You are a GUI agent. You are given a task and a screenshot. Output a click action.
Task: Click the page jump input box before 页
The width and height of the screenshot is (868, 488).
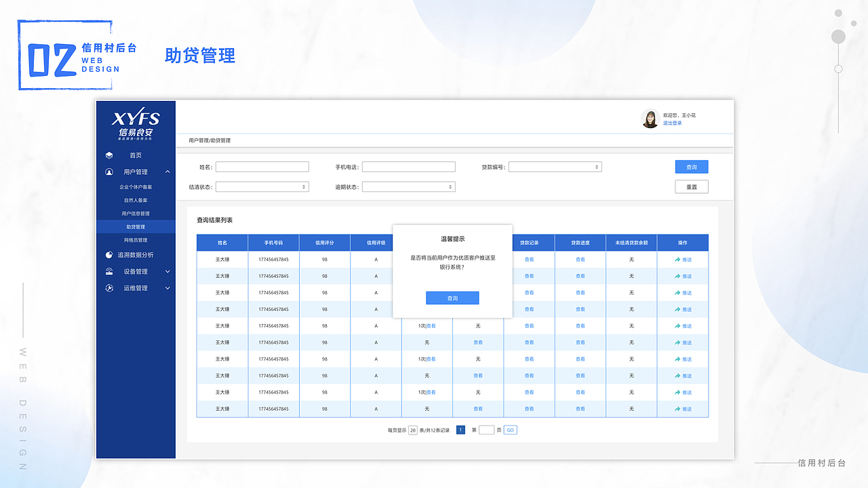pos(486,430)
